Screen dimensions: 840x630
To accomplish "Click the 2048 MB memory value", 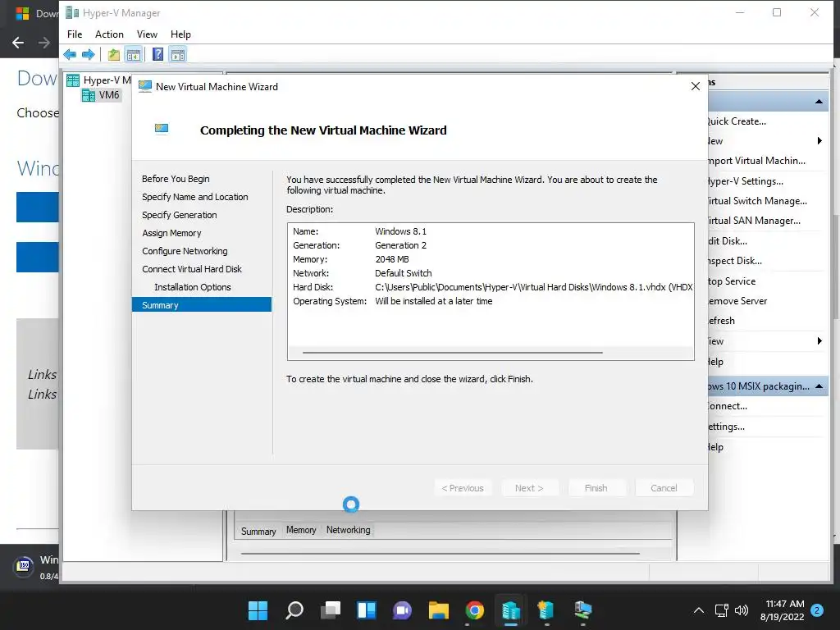I will (x=391, y=259).
